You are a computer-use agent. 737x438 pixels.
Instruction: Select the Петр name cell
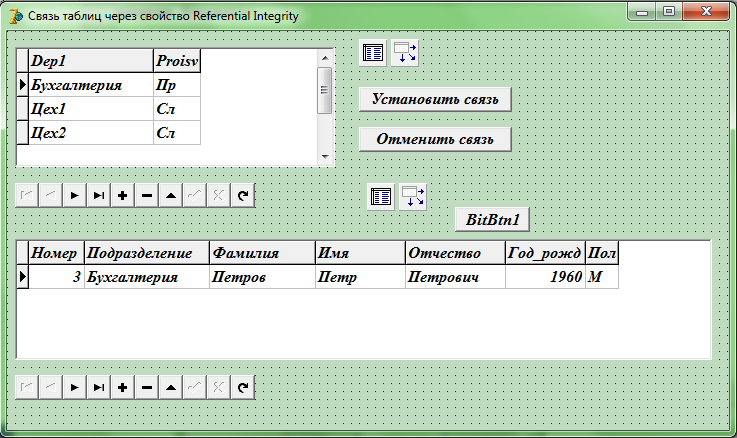tap(361, 277)
